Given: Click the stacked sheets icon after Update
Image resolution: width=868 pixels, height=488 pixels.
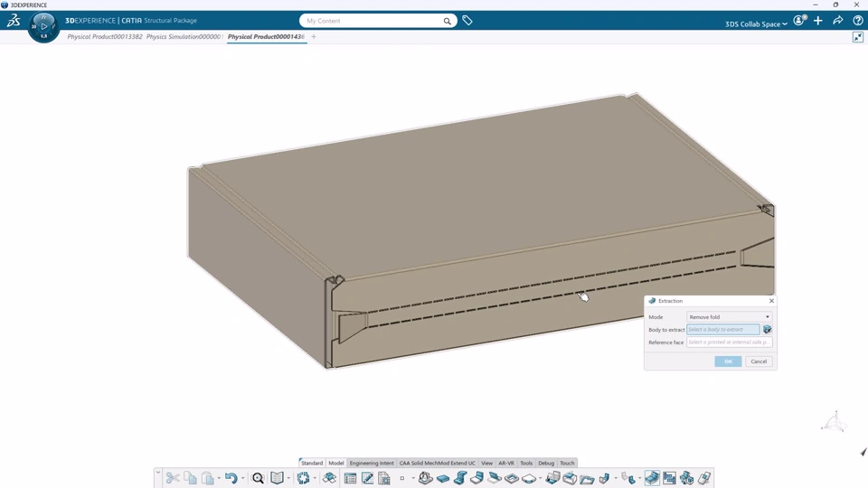Looking at the screenshot, I should [329, 477].
